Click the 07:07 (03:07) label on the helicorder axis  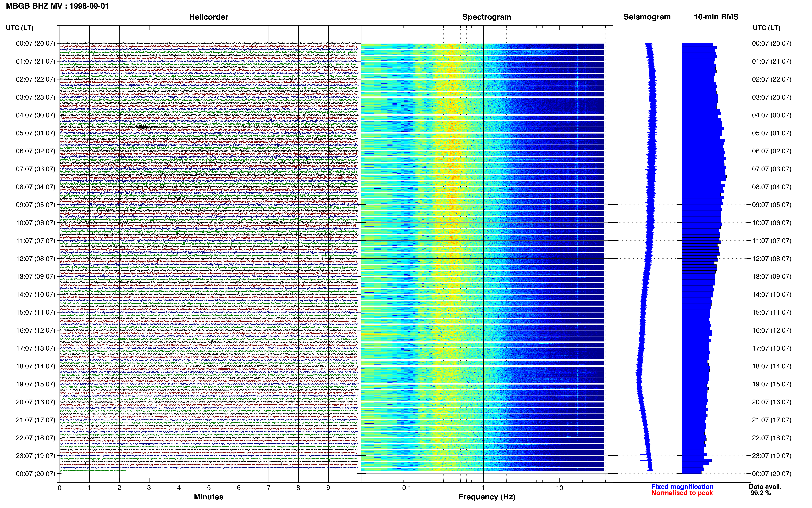tap(36, 169)
